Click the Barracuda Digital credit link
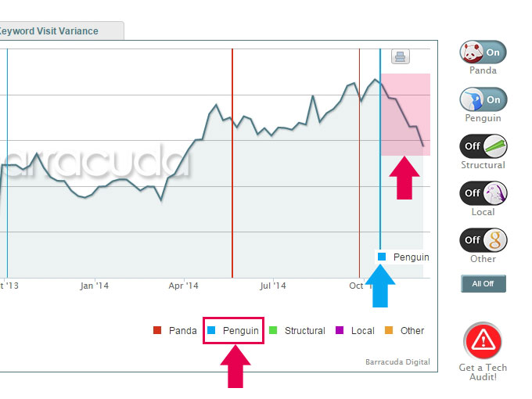 [x=397, y=361]
